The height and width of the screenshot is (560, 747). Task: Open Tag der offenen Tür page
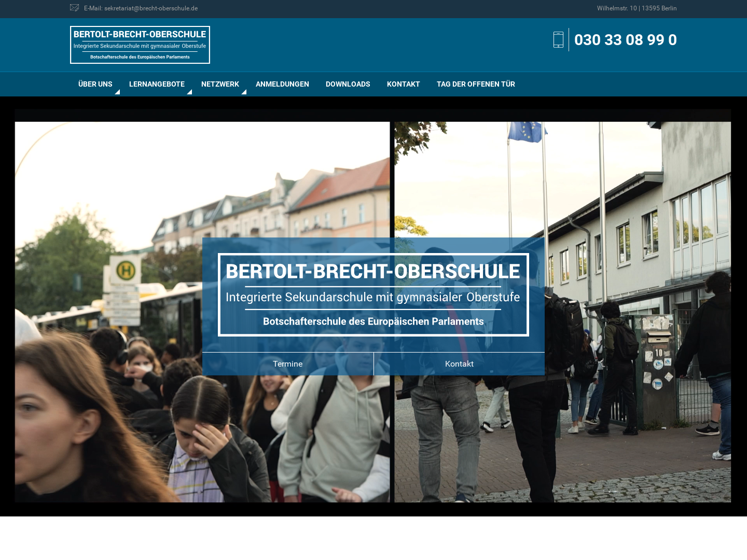click(476, 84)
